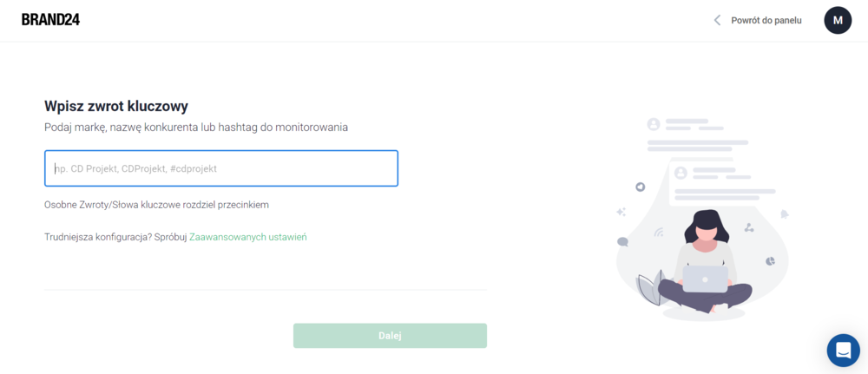This screenshot has width=868, height=374.
Task: Click the "Dalej" button
Action: (x=390, y=336)
